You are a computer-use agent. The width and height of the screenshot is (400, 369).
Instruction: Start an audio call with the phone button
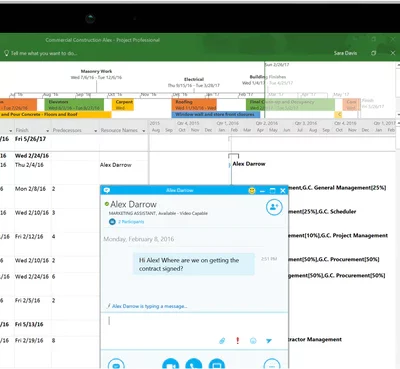point(194,364)
